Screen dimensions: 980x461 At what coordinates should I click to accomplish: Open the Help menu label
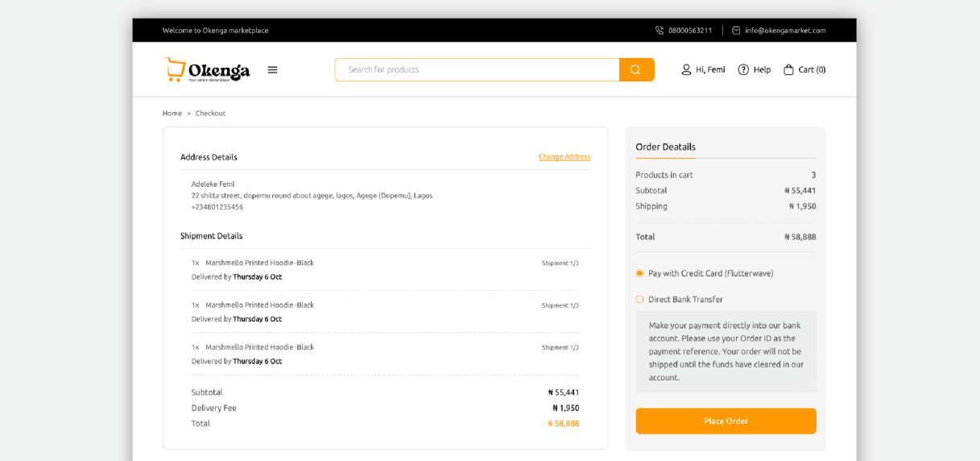coord(762,70)
